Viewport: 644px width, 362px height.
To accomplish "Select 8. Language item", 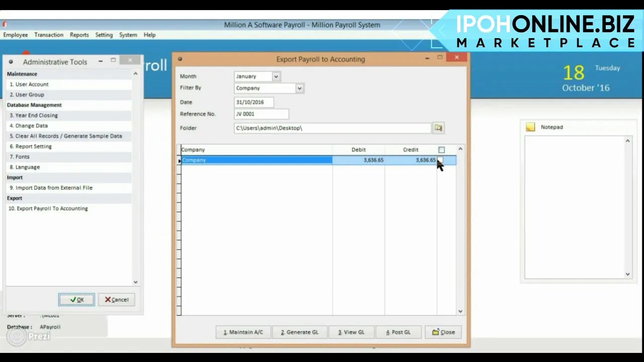I will pos(69,167).
